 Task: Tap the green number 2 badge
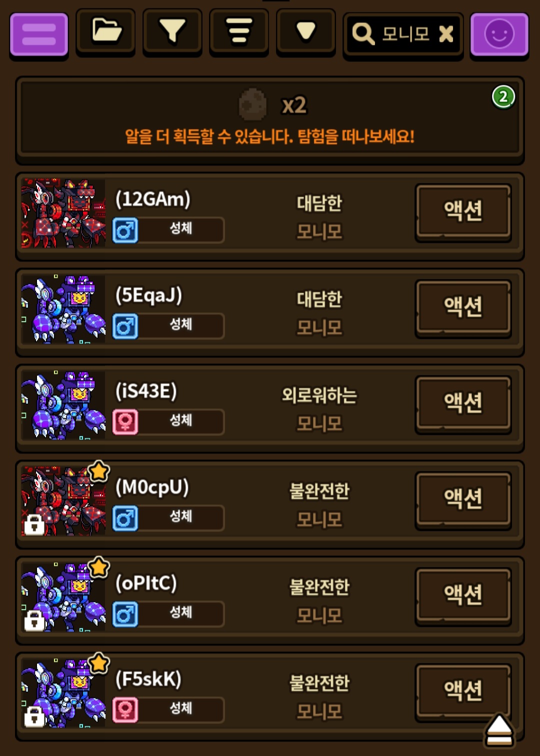503,97
